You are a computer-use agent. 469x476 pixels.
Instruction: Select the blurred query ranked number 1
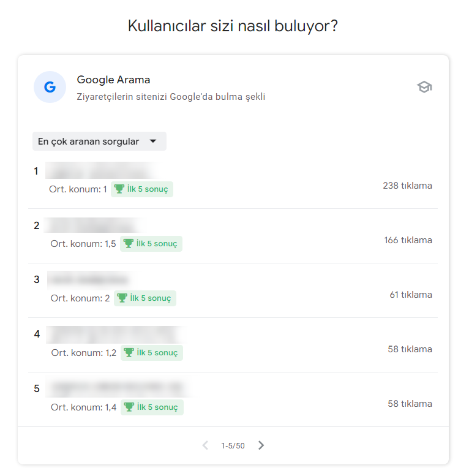[102, 170]
